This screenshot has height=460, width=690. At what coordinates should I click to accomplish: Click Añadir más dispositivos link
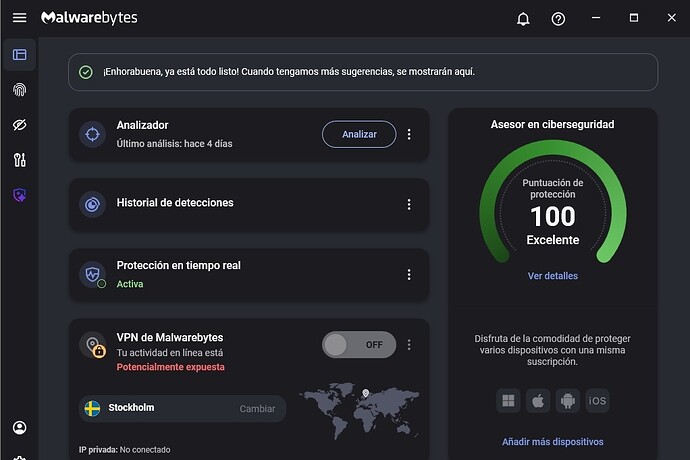553,442
